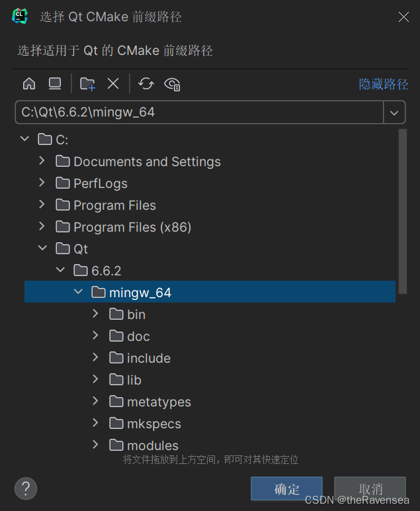Viewport: 420px width, 511px height.
Task: Collapse the C: drive node
Action: coord(24,139)
